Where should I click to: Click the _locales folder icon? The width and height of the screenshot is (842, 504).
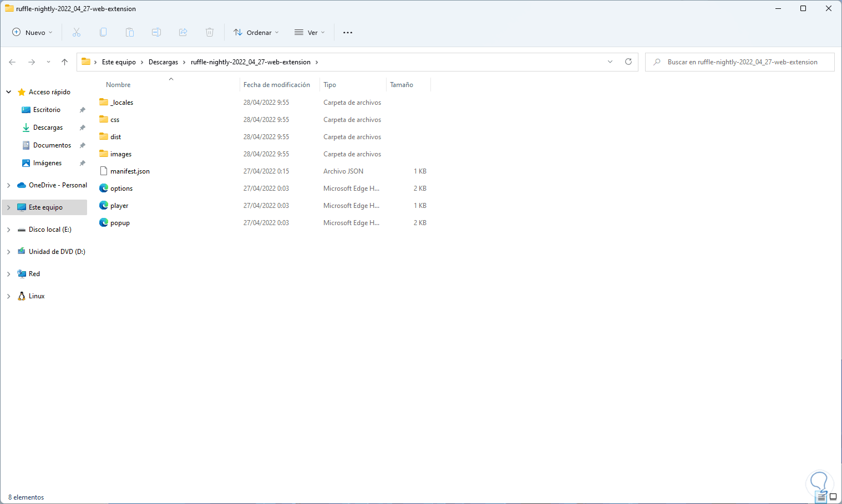click(104, 102)
